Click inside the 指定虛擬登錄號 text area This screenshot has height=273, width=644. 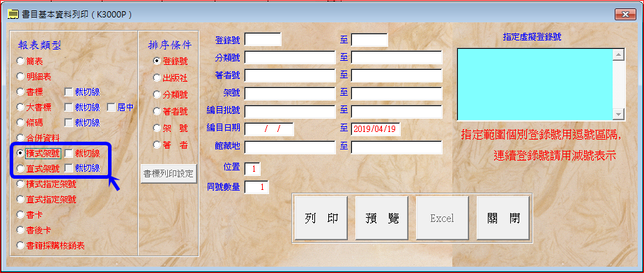click(535, 84)
